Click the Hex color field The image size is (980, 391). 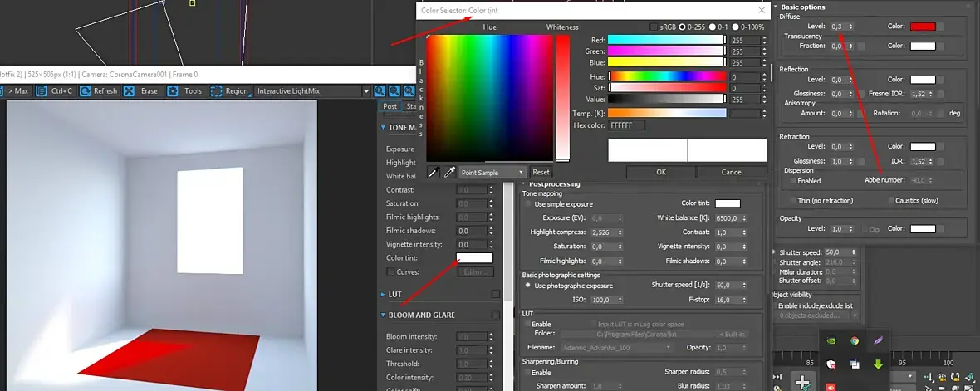tap(627, 125)
